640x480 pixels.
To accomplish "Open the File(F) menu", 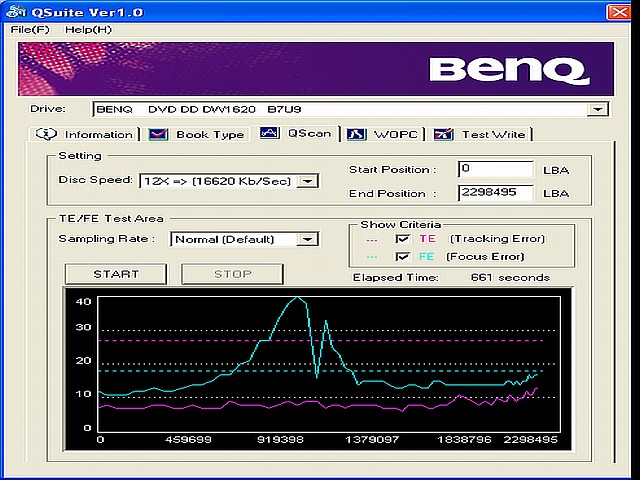I will [x=30, y=30].
